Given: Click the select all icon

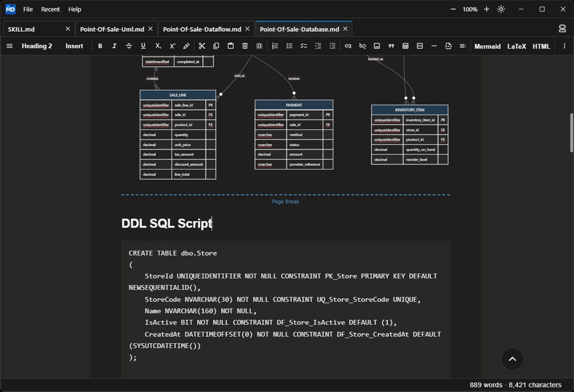Looking at the screenshot, I should (259, 46).
